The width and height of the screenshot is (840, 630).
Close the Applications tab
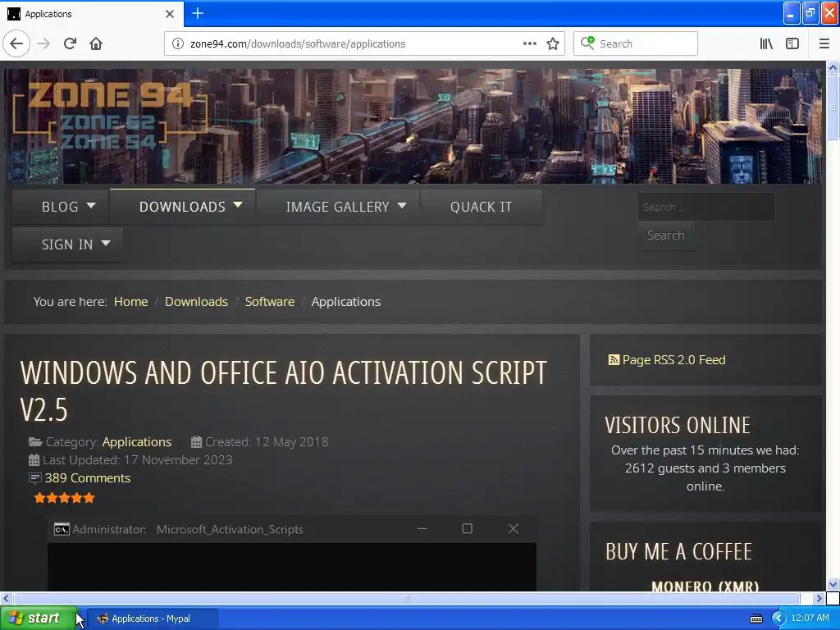coord(170,14)
